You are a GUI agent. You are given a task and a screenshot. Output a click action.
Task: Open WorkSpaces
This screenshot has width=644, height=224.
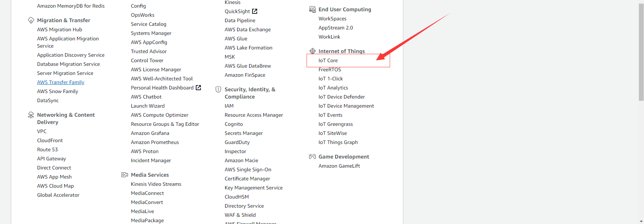(332, 19)
